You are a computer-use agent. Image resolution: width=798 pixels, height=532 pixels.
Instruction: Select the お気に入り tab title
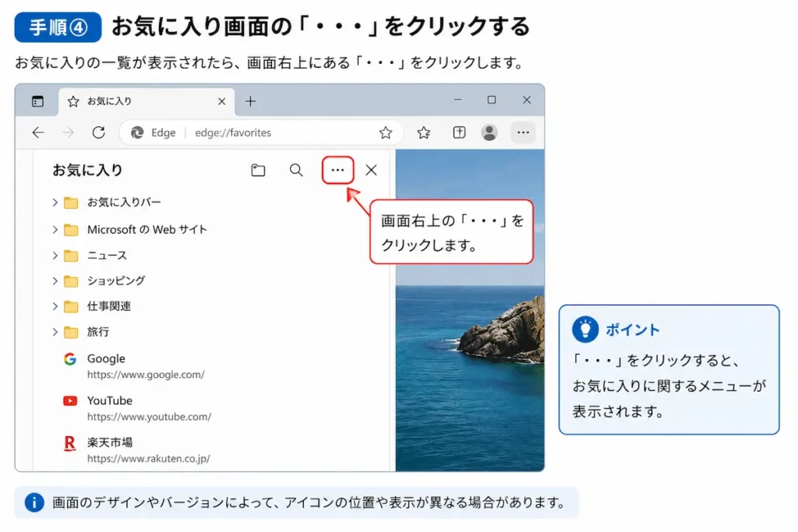pos(109,101)
